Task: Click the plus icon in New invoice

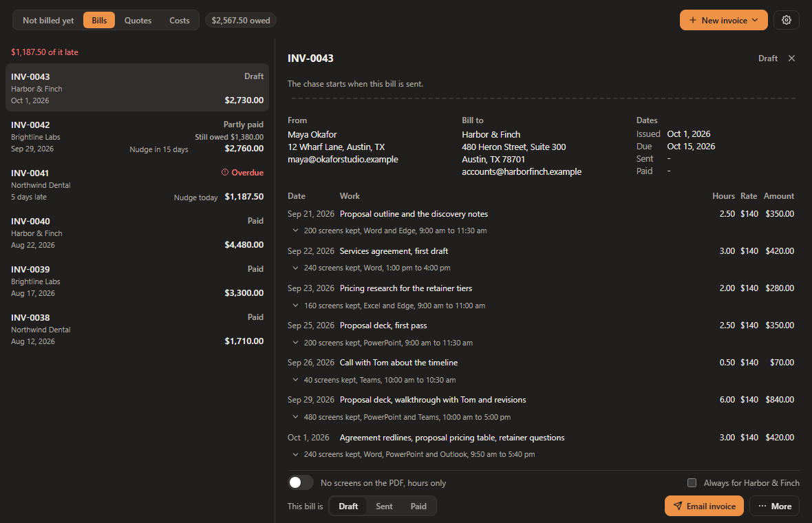Action: pyautogui.click(x=692, y=20)
